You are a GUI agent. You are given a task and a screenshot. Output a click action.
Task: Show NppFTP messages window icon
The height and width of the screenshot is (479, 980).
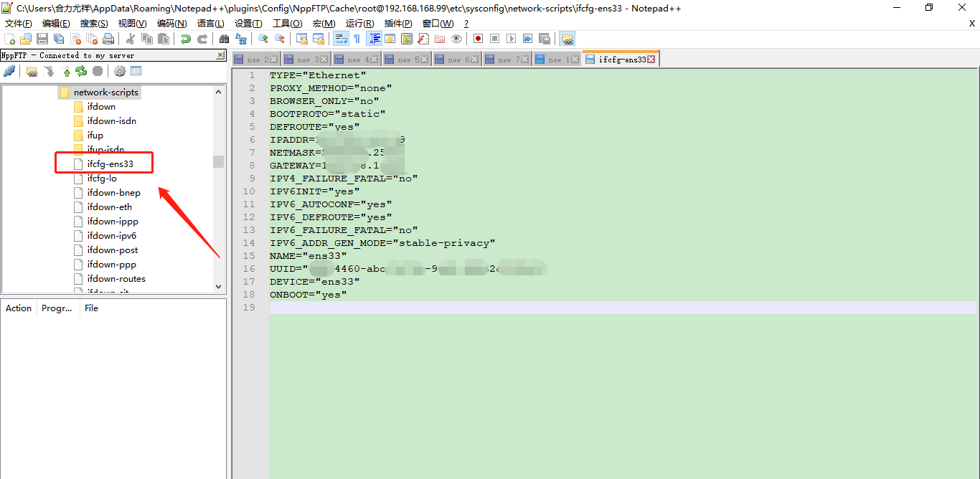click(x=136, y=71)
